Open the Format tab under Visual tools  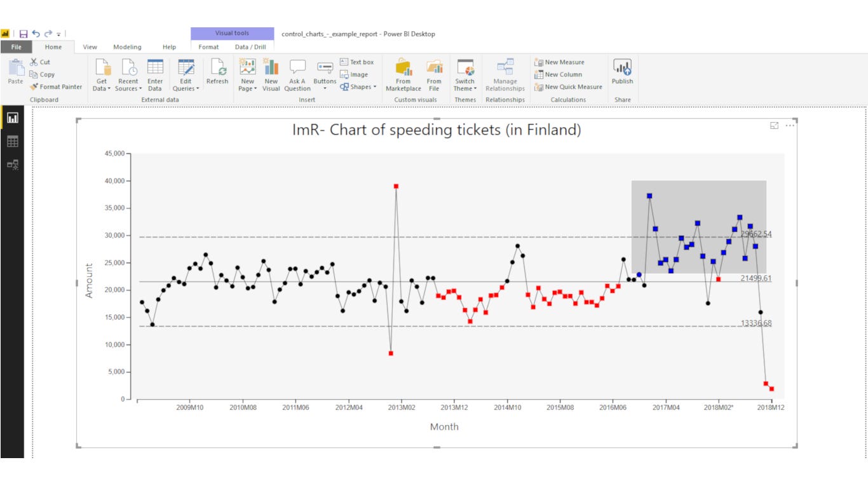pyautogui.click(x=208, y=46)
